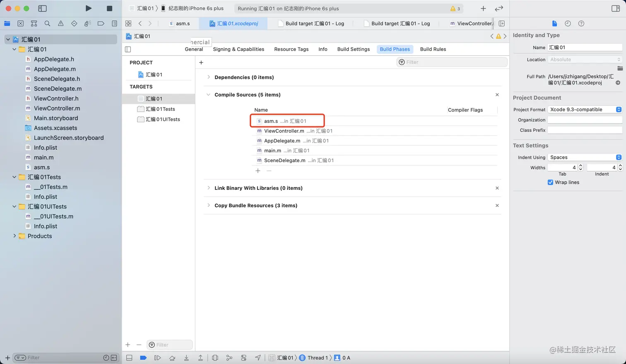Open the Project Format dropdown

(585, 110)
